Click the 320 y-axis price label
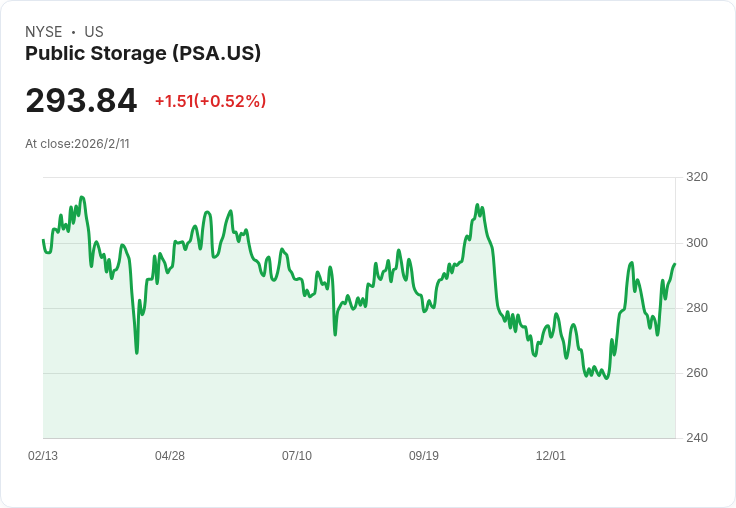The image size is (736, 508). (697, 177)
